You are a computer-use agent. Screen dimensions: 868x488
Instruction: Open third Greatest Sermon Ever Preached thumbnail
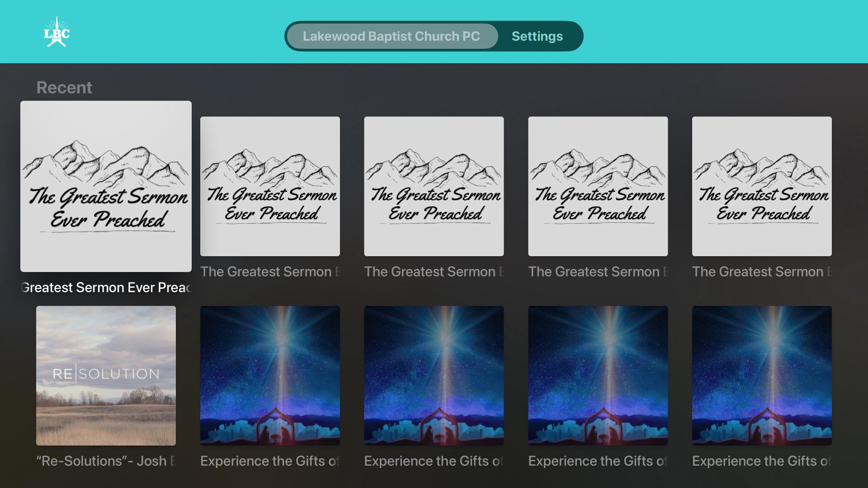434,186
